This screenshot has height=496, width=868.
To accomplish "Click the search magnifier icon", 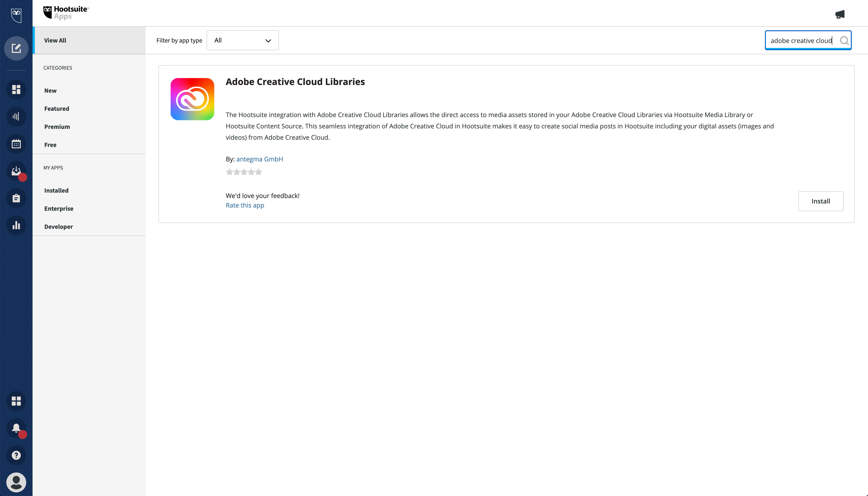I will 844,40.
